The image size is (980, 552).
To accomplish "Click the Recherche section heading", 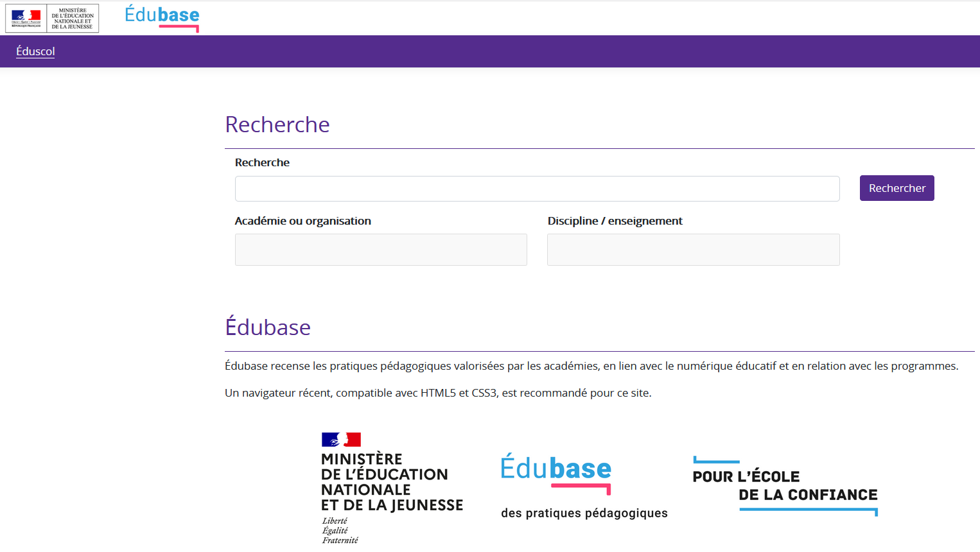I will pyautogui.click(x=277, y=125).
